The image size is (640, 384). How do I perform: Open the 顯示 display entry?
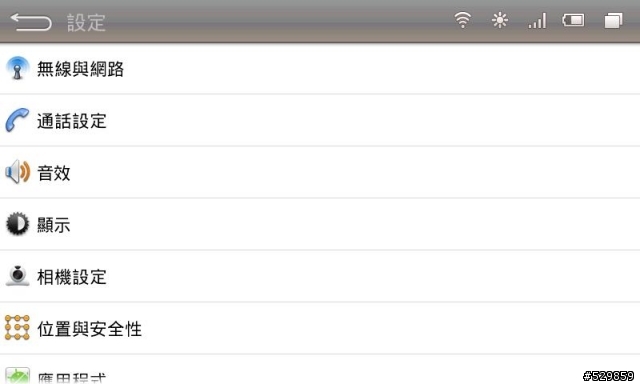[x=320, y=224]
